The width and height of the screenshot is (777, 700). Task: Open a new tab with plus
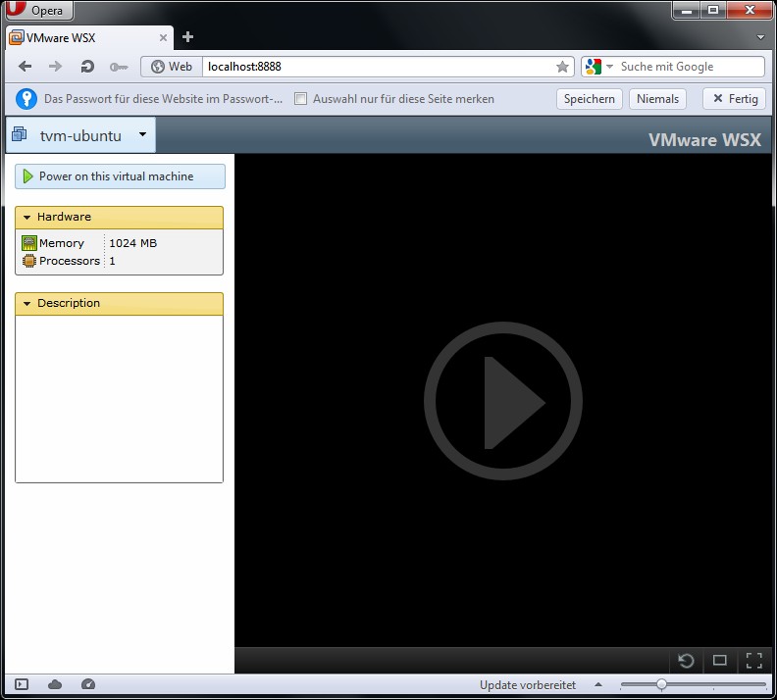click(187, 37)
